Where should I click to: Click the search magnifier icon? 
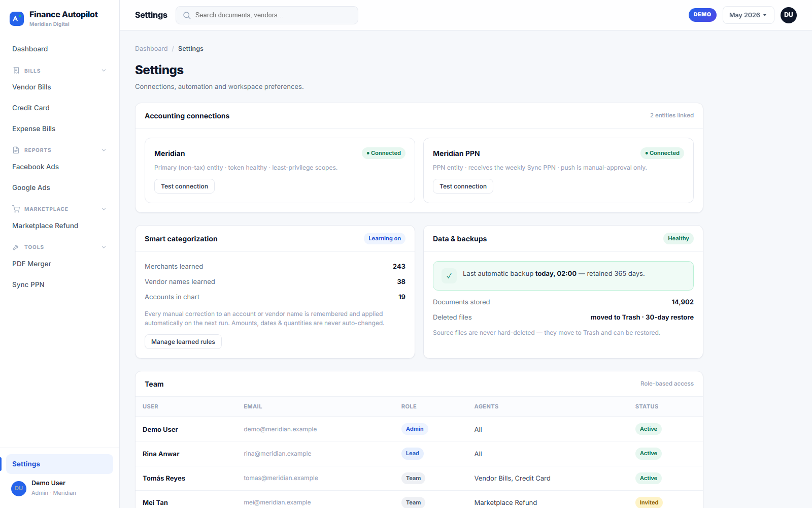tap(187, 15)
